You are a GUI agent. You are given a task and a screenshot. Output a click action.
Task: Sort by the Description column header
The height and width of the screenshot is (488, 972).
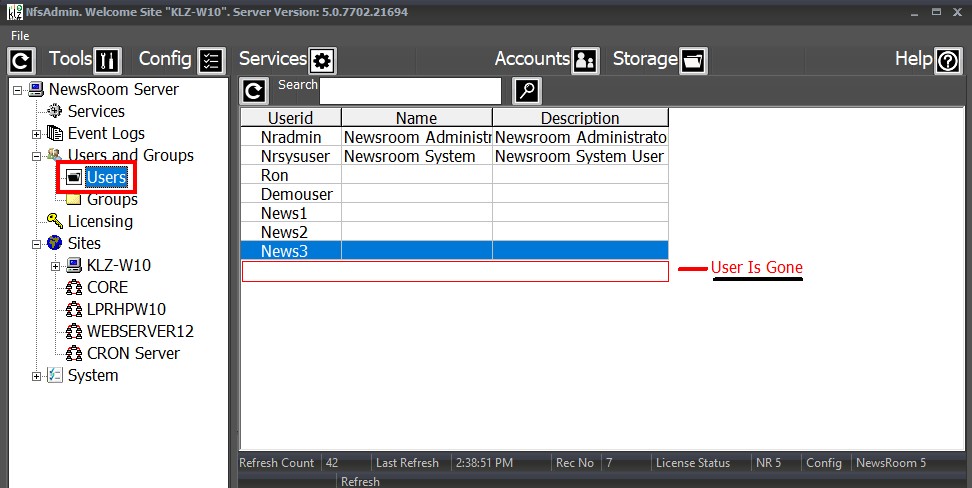pos(580,118)
